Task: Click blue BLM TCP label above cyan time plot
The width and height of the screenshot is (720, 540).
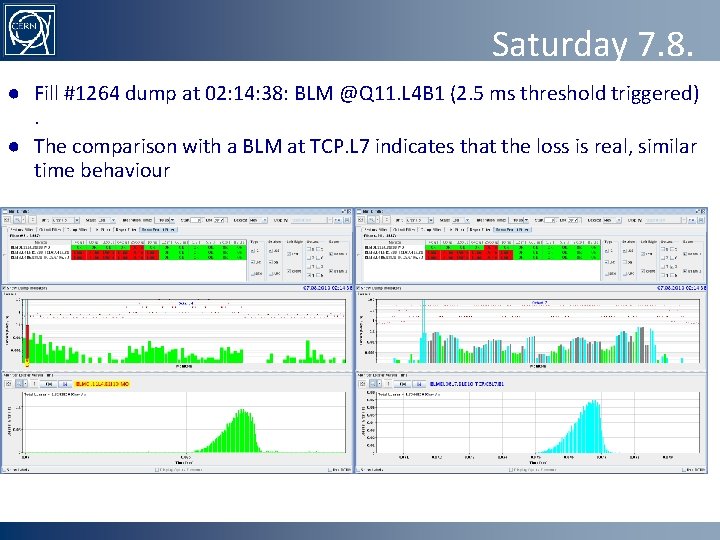Action: point(467,384)
